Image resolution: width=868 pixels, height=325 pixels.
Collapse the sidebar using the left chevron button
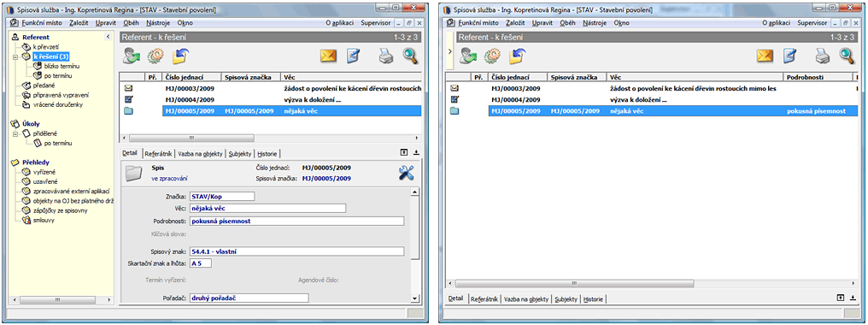coord(108,37)
